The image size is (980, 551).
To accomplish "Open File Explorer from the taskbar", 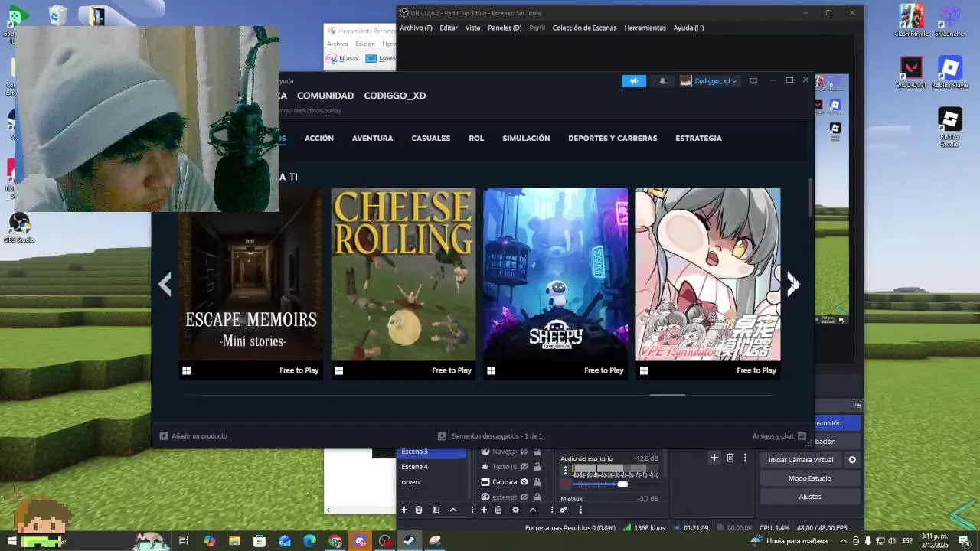I will pos(234,541).
